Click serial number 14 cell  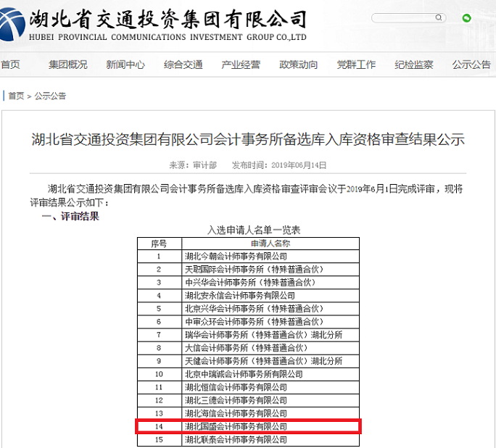click(x=159, y=426)
